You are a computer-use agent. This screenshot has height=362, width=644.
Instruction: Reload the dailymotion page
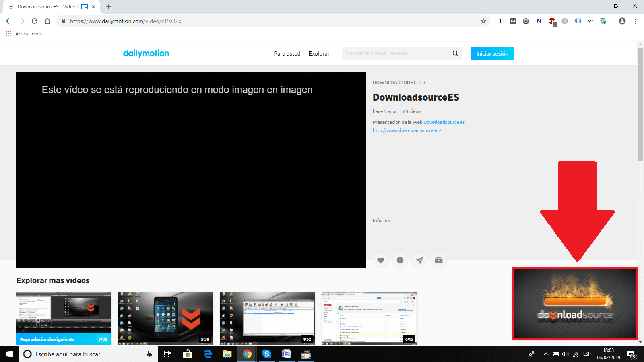(x=35, y=21)
